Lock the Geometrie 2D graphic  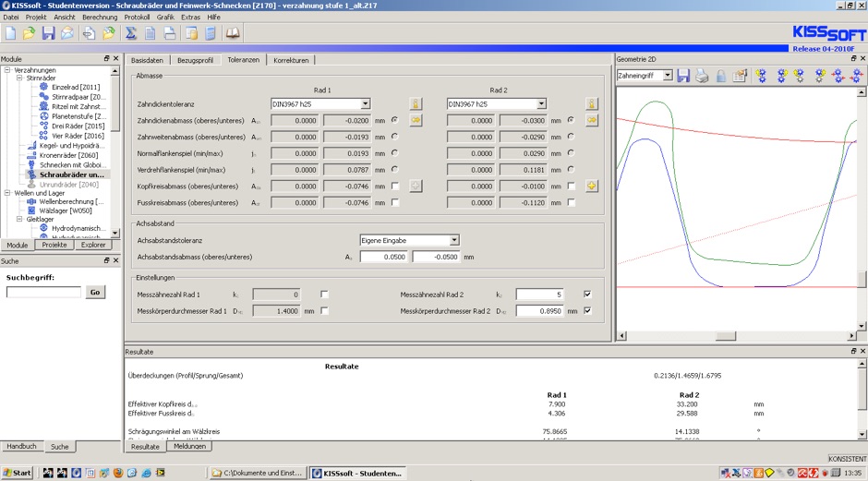pos(721,76)
